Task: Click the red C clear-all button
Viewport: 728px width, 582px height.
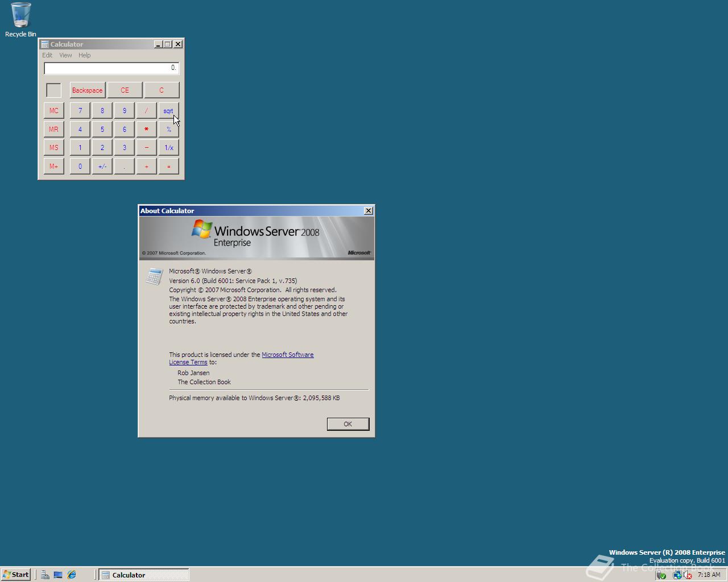Action: pos(162,90)
